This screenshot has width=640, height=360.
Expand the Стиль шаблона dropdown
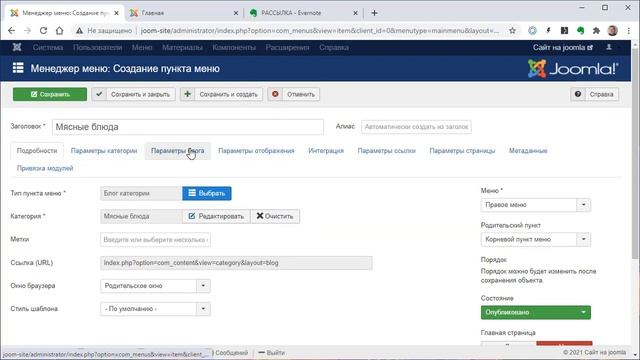click(x=155, y=309)
